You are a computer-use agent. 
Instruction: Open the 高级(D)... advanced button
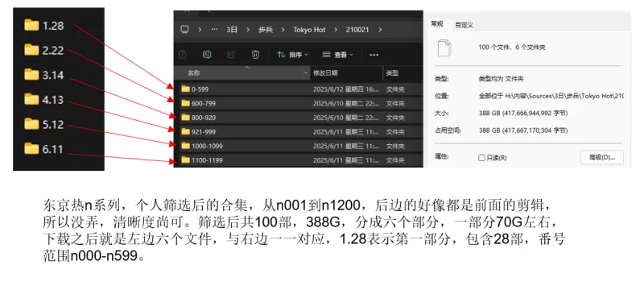pyautogui.click(x=601, y=157)
